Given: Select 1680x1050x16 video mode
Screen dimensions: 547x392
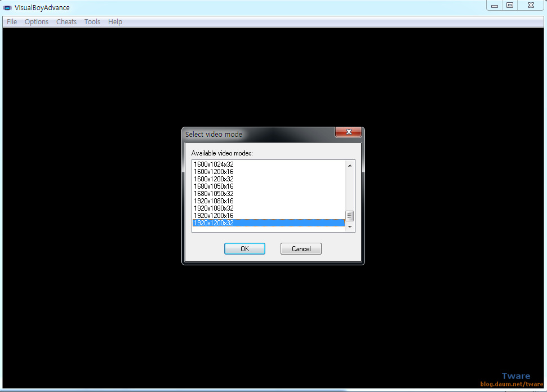Looking at the screenshot, I should pyautogui.click(x=269, y=186).
